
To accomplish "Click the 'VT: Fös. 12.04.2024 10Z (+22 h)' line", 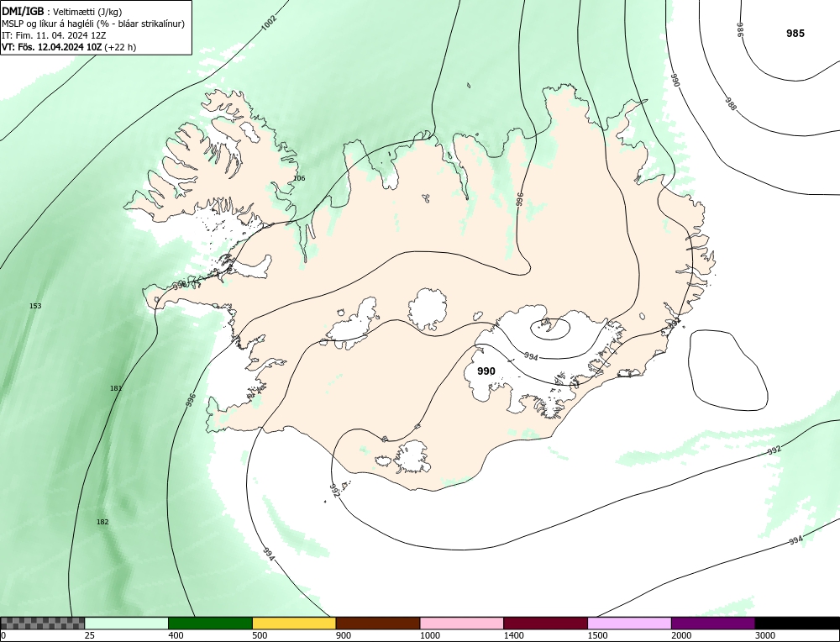I will [x=69, y=46].
